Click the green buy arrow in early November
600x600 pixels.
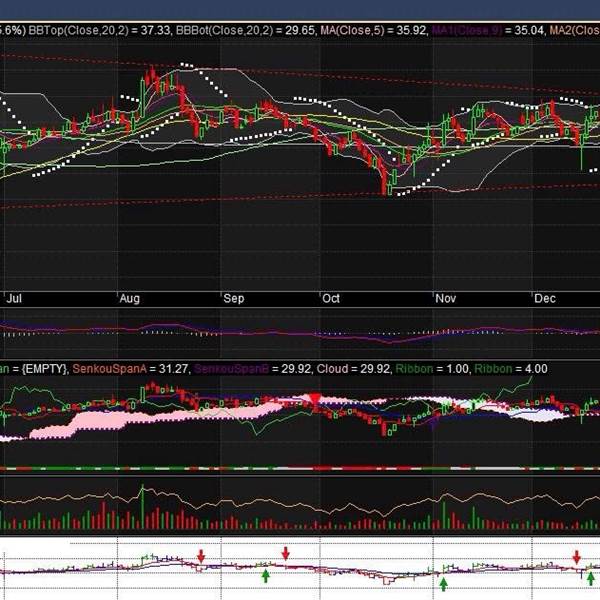pyautogui.click(x=443, y=584)
